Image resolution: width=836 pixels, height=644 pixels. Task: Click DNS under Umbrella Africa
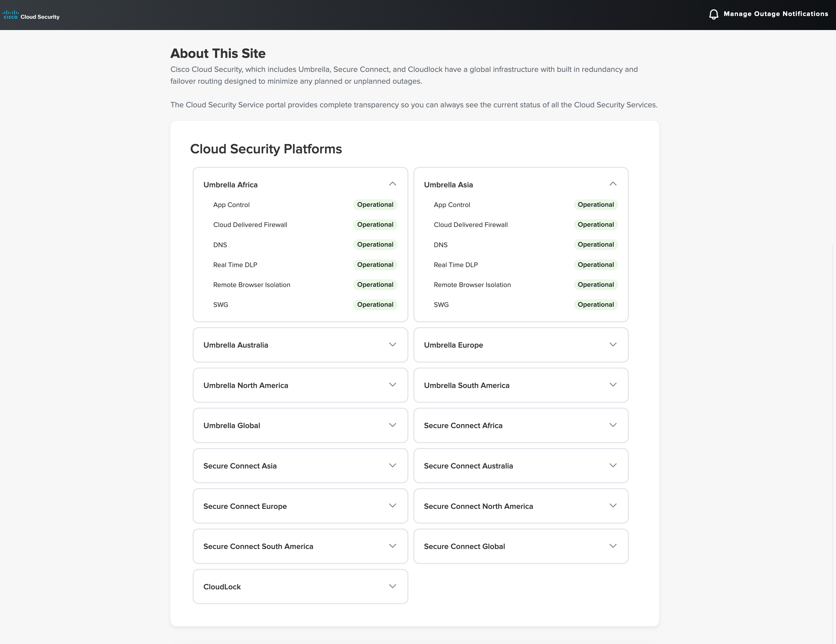point(220,245)
